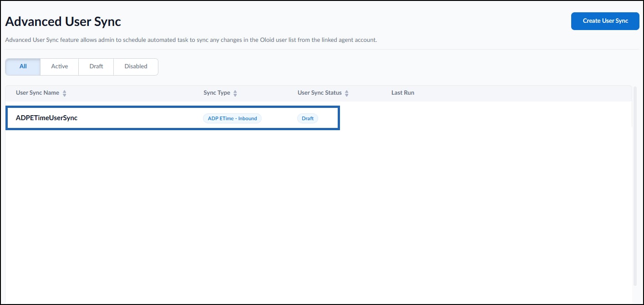Click the Last Run column header
Image resolution: width=644 pixels, height=305 pixels.
pyautogui.click(x=403, y=93)
